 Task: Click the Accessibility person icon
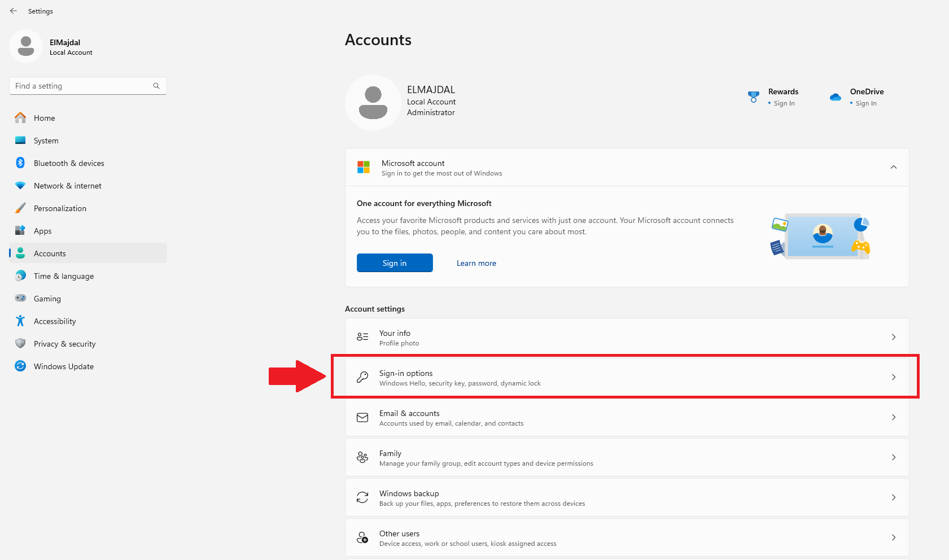[x=20, y=321]
